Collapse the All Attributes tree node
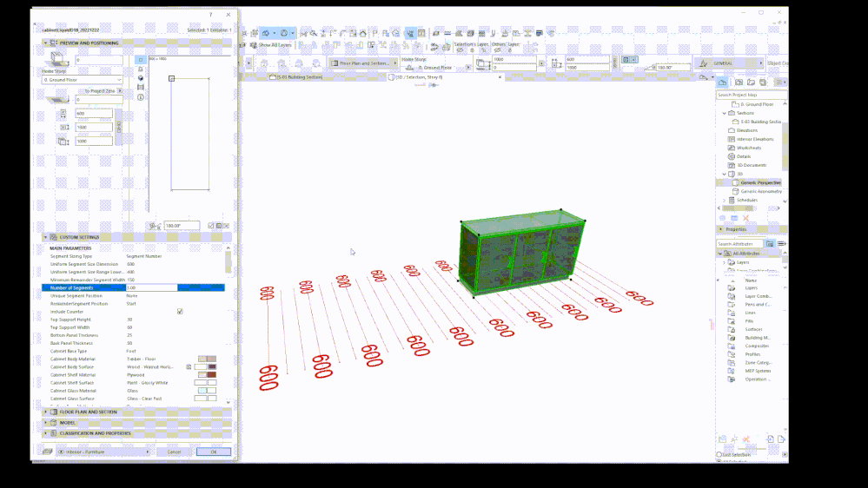This screenshot has height=488, width=868. coord(720,254)
